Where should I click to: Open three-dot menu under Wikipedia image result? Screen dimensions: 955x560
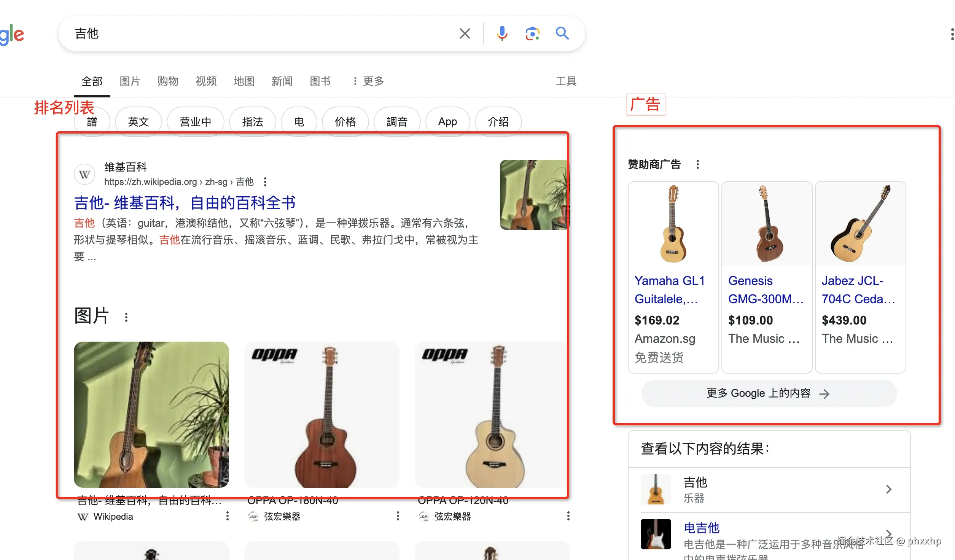[x=227, y=516]
